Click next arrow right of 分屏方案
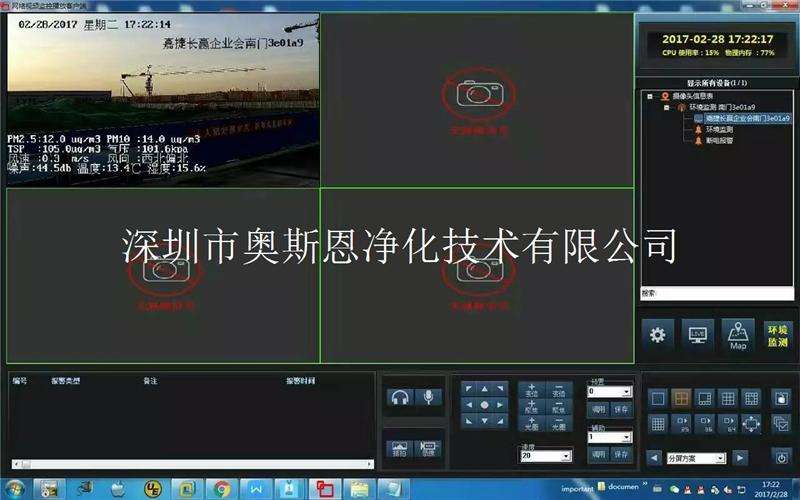The height and width of the screenshot is (500, 800). [740, 458]
